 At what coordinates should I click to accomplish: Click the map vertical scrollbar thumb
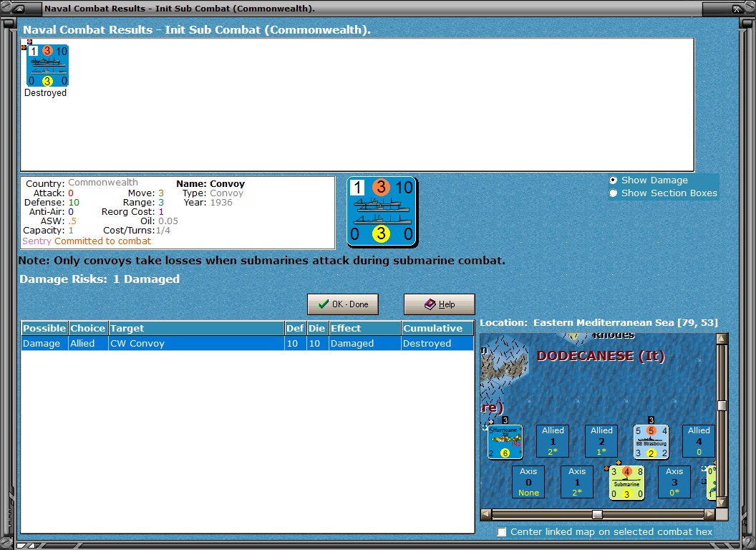[722, 406]
